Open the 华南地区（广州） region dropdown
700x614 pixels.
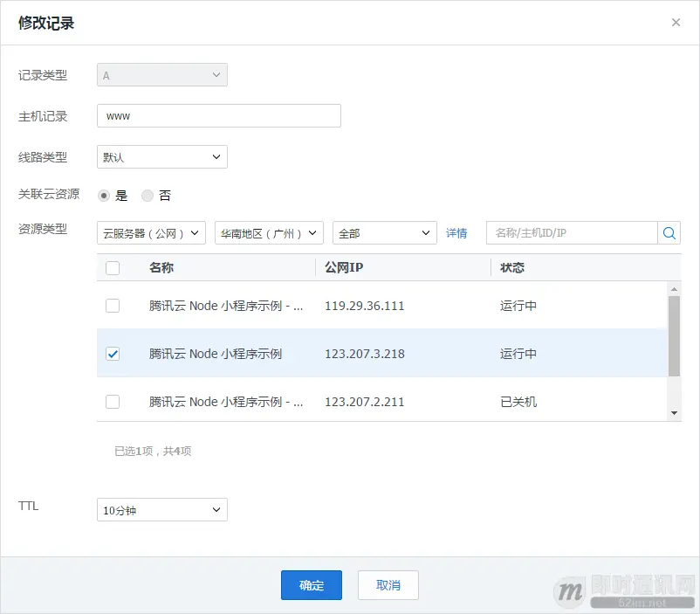coord(268,233)
